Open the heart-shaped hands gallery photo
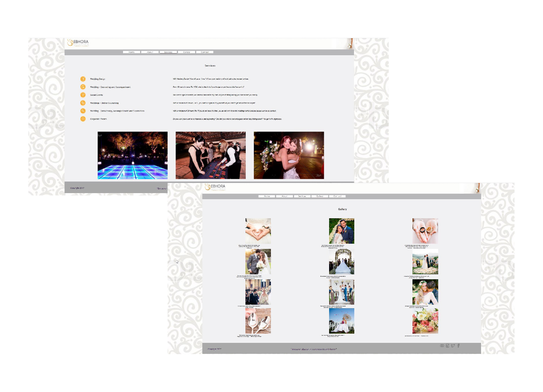The width and height of the screenshot is (543, 392). tap(258, 231)
